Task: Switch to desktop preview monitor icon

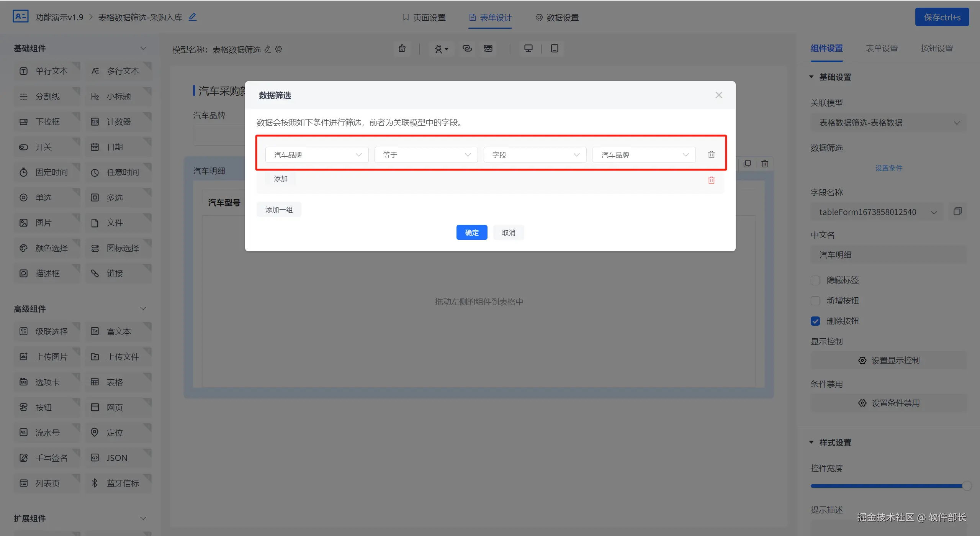Action: tap(528, 48)
